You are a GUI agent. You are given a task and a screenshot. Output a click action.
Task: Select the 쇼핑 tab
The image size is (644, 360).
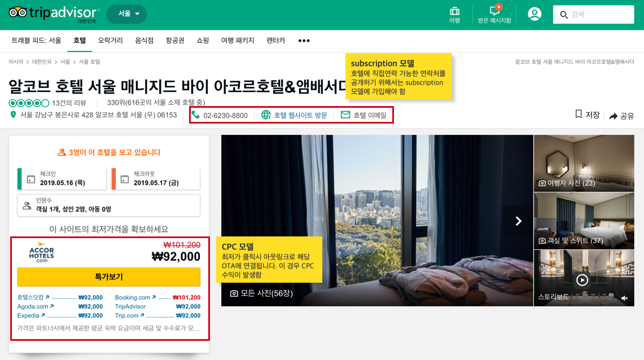203,41
